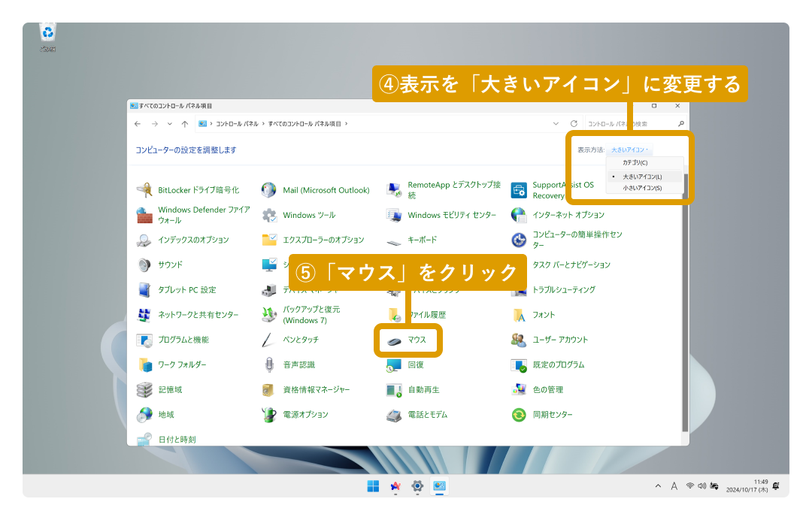The height and width of the screenshot is (520, 812).
Task: Open ネットワークと共有センター icon
Action: point(144,315)
